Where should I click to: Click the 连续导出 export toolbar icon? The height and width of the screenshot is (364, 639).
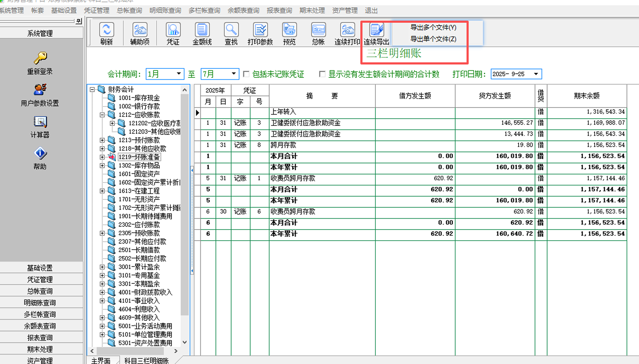[x=376, y=30]
